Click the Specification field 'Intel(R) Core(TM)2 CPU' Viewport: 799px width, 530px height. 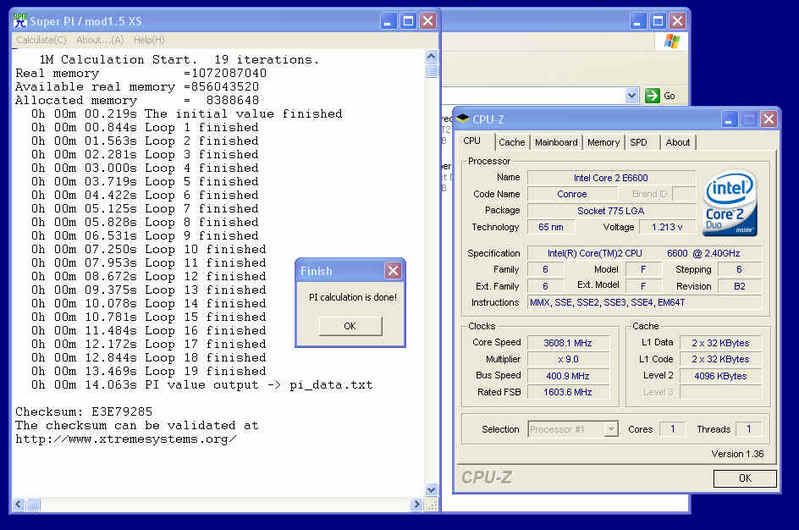(645, 253)
